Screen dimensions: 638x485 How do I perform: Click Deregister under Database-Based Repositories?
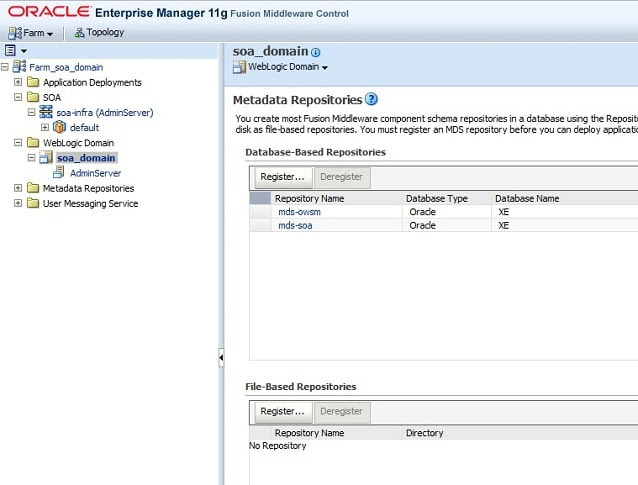coord(341,177)
